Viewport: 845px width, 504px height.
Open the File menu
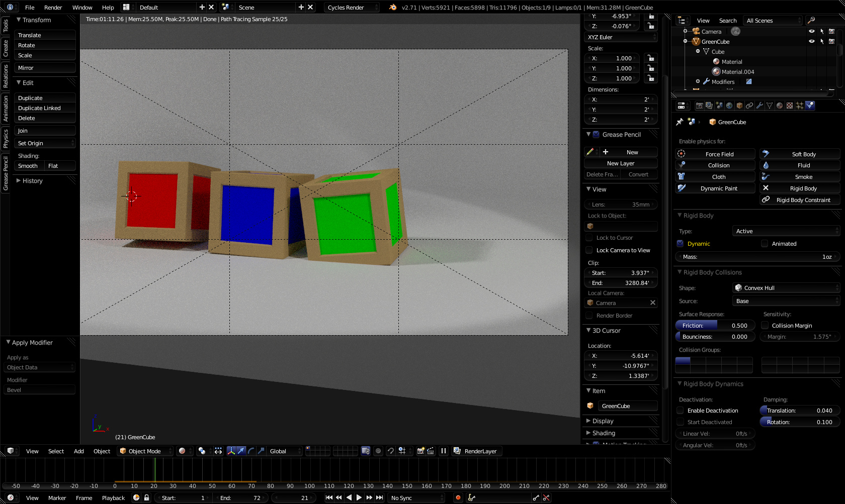30,8
